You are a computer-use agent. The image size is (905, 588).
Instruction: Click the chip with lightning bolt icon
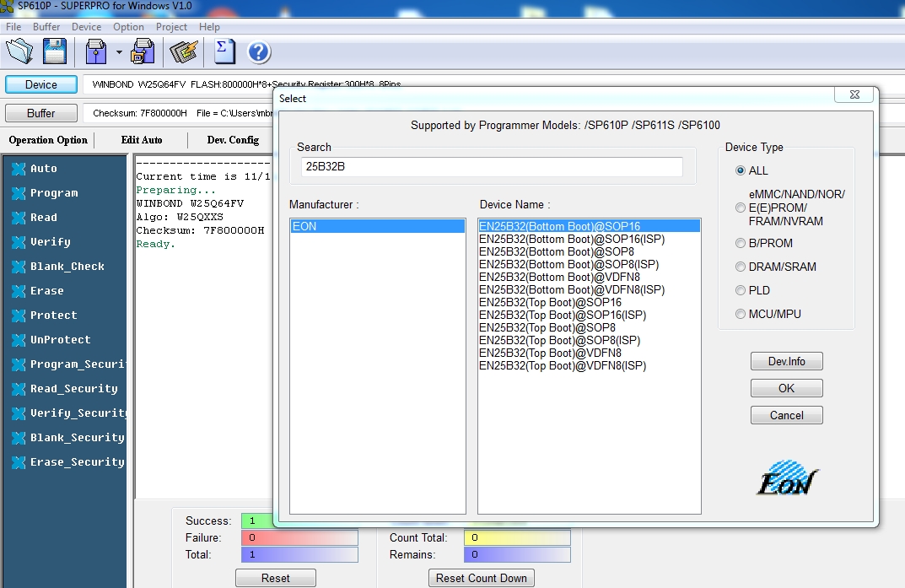pyautogui.click(x=183, y=51)
